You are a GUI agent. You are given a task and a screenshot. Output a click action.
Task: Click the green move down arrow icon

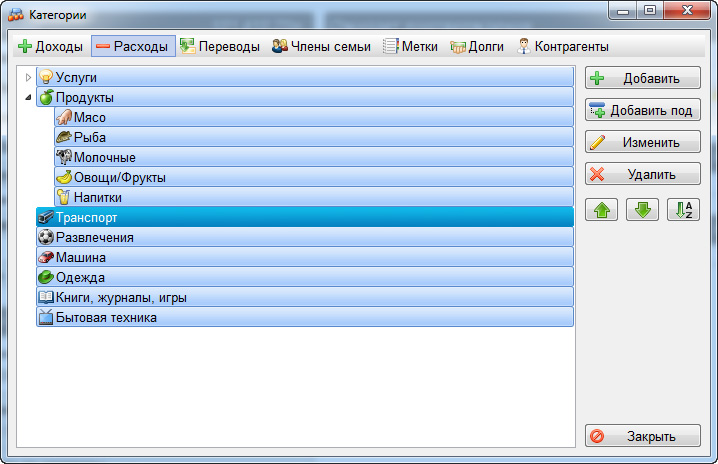coord(642,210)
